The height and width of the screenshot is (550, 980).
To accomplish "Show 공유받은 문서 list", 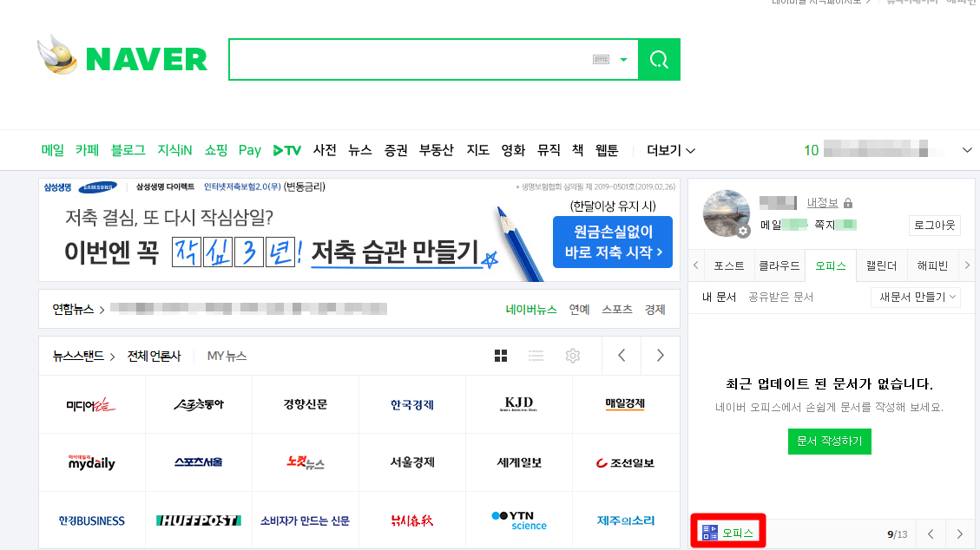I will [780, 298].
